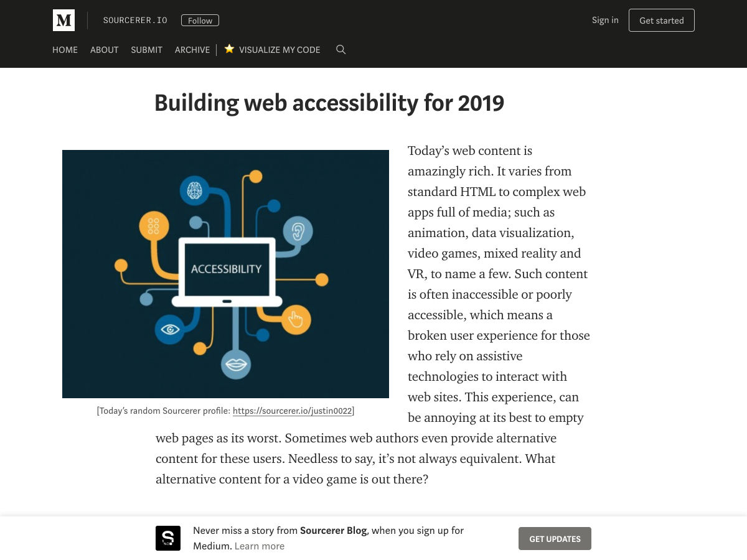Go to the Home menu item
Viewport: 747px width, 560px height.
65,50
